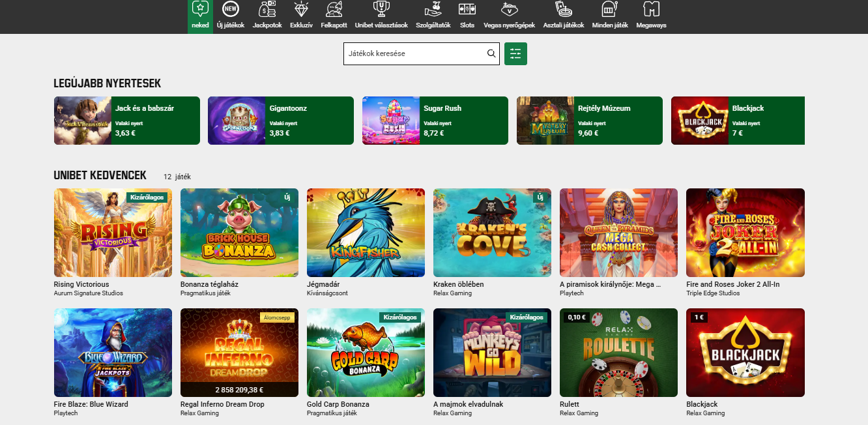The height and width of the screenshot is (425, 868).
Task: Open the Felkapott category icon
Action: 334,8
